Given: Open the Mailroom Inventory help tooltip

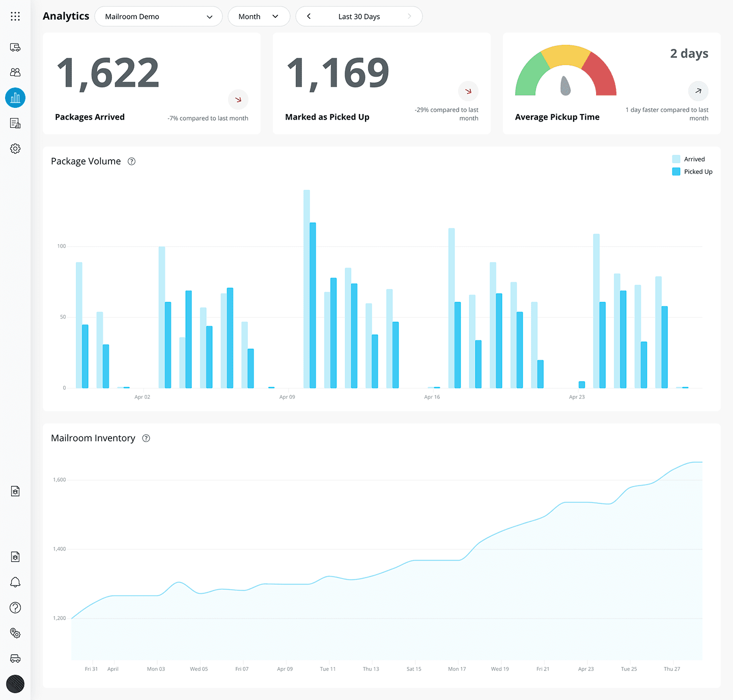Looking at the screenshot, I should tap(146, 438).
